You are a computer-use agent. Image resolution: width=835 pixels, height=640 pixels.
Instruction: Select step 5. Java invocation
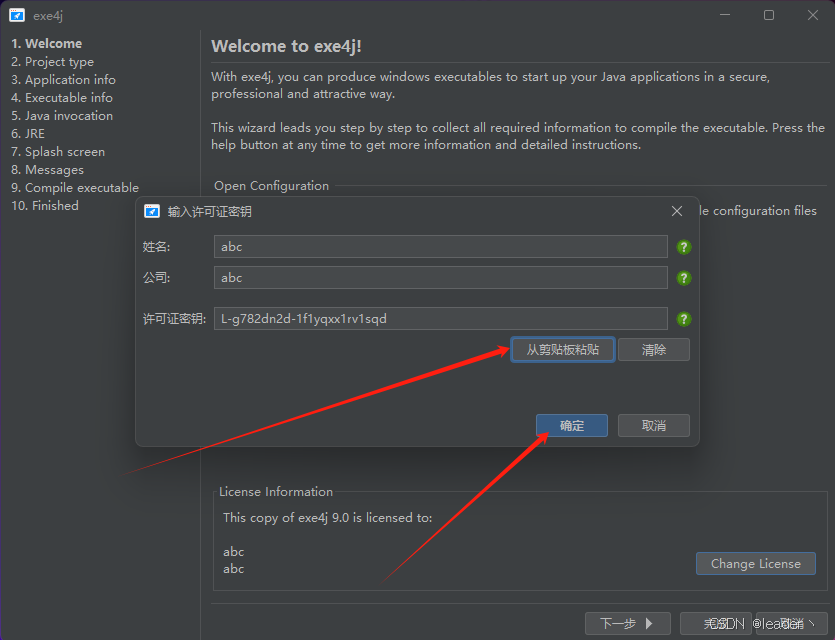pos(62,116)
